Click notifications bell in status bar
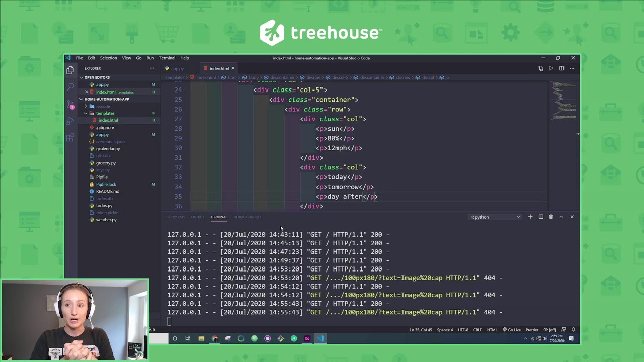Viewport: 644px width, 362px height. [x=573, y=330]
